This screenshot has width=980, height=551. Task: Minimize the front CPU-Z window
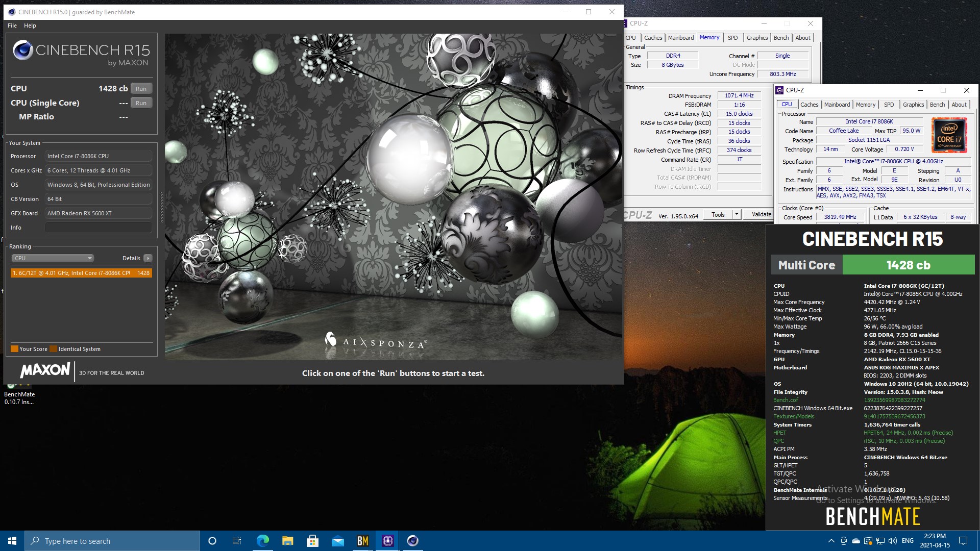(x=920, y=90)
